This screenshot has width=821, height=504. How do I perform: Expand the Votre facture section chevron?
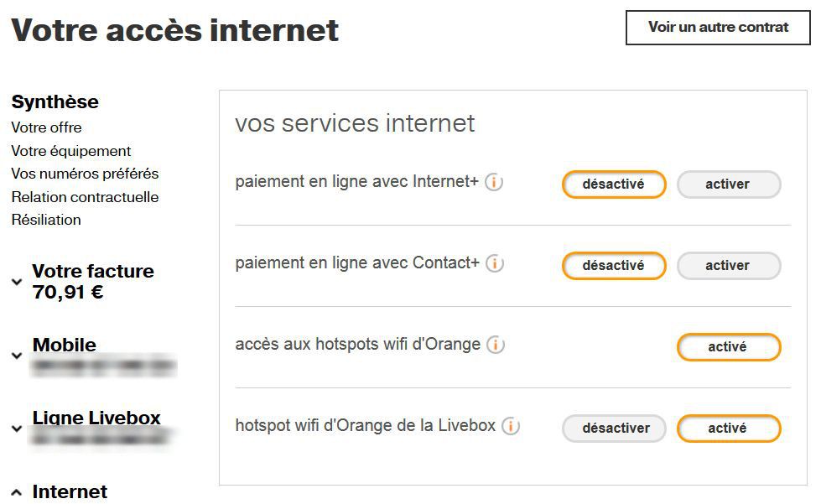point(17,283)
